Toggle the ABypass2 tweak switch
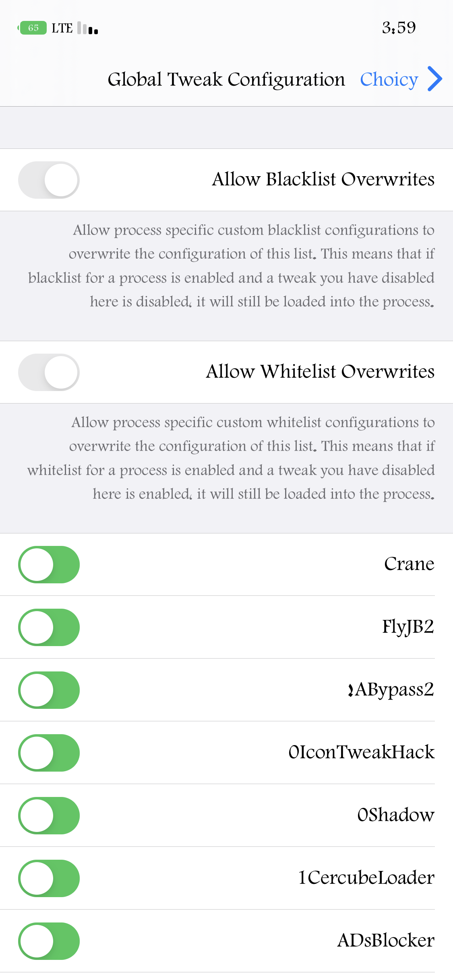 pos(49,690)
